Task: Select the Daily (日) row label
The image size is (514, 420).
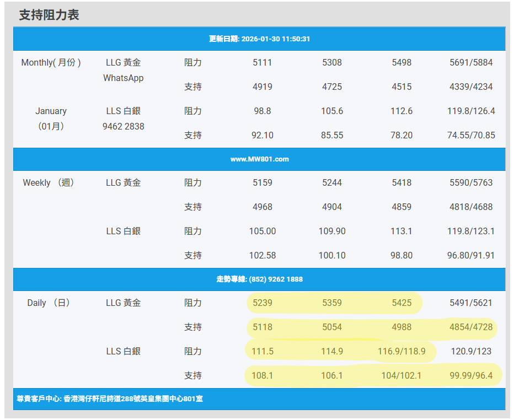Action: click(49, 303)
